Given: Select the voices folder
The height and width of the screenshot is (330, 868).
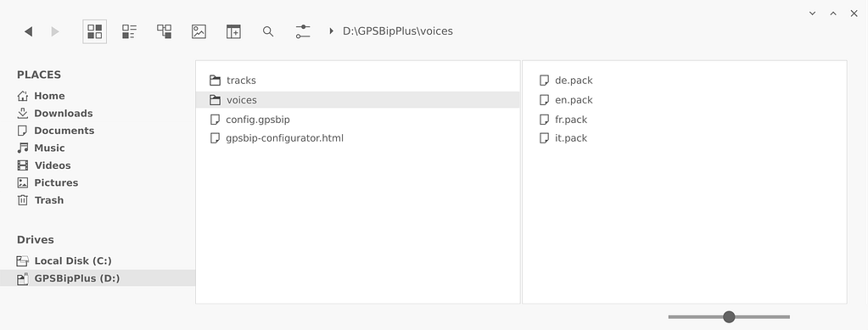Looking at the screenshot, I should pos(357,99).
